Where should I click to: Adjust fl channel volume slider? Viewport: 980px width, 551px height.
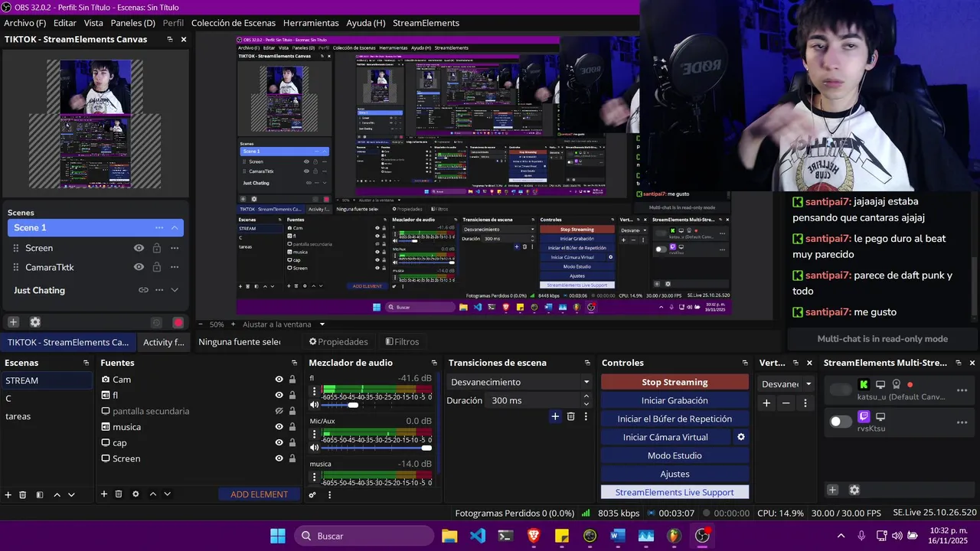point(377,405)
